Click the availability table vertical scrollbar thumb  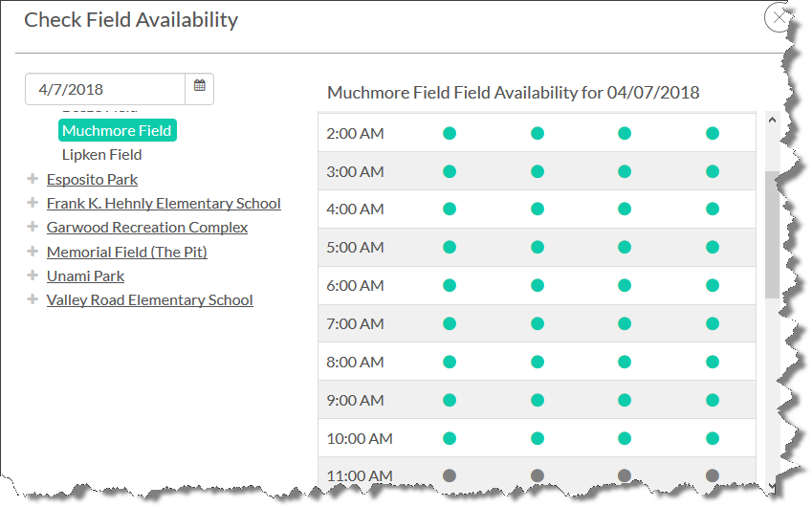772,234
